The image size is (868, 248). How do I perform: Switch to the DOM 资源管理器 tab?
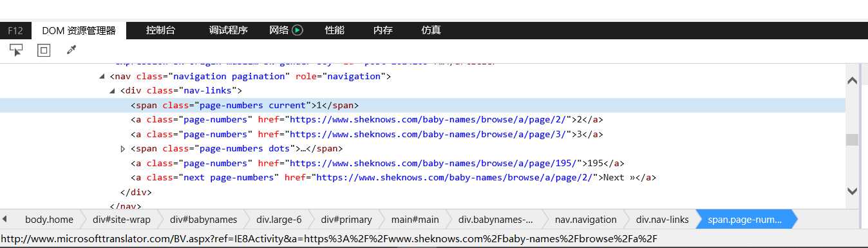click(x=79, y=30)
